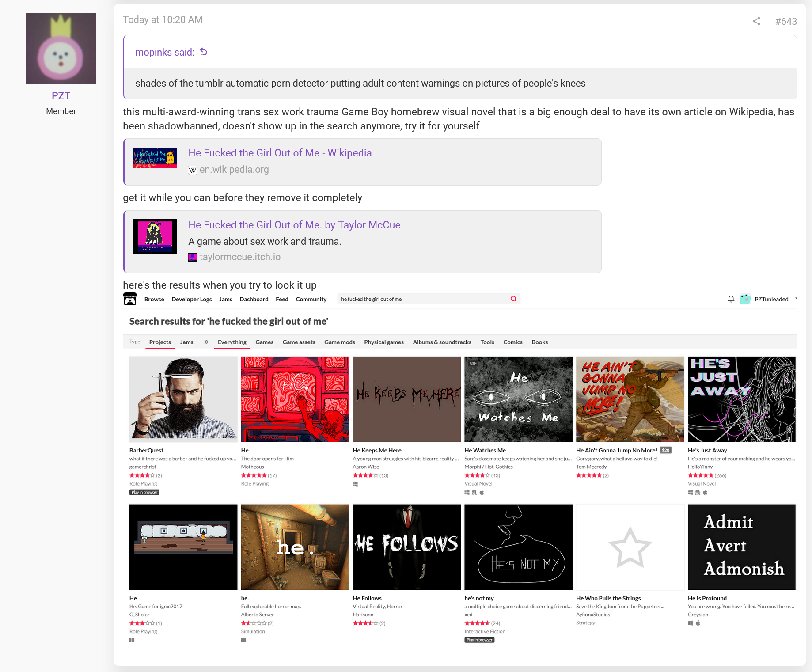Open post number #643 permalink
The width and height of the screenshot is (812, 672).
tap(786, 21)
